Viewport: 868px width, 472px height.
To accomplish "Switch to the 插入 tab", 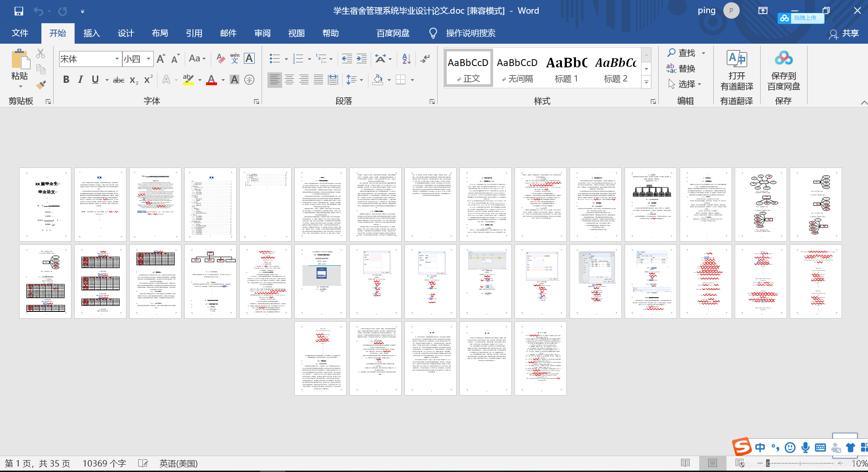I will [x=91, y=33].
